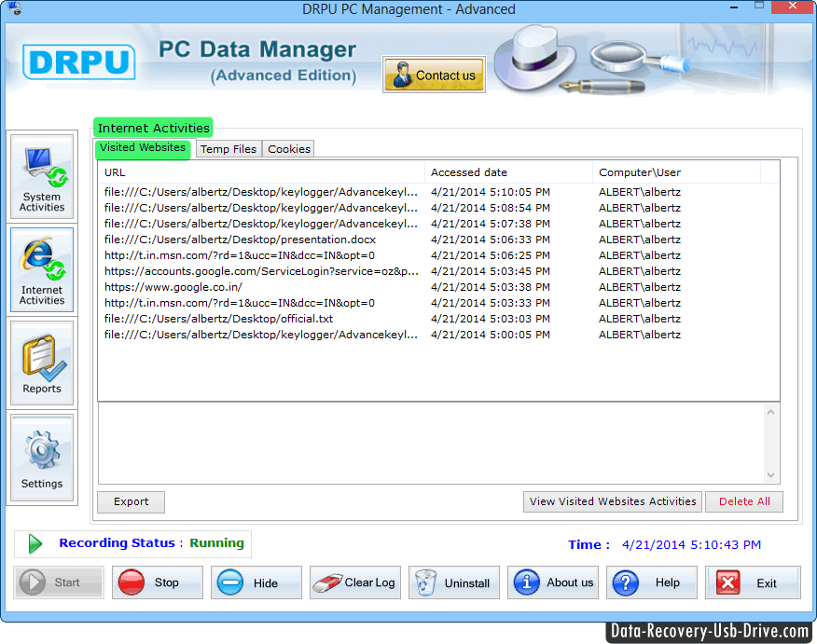Select Internet Activities sidebar icon
This screenshot has height=644, width=817.
(x=42, y=269)
